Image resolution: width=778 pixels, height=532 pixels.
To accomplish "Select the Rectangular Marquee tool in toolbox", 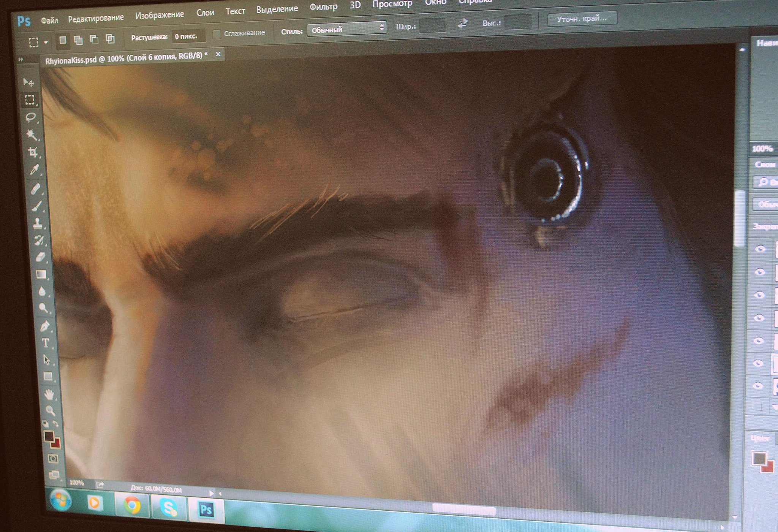I will click(30, 100).
